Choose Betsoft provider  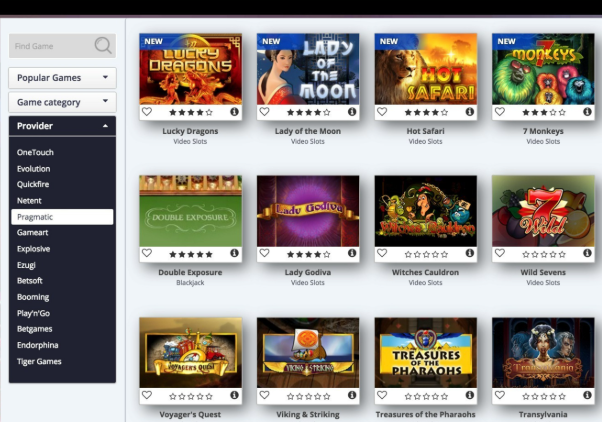[30, 281]
